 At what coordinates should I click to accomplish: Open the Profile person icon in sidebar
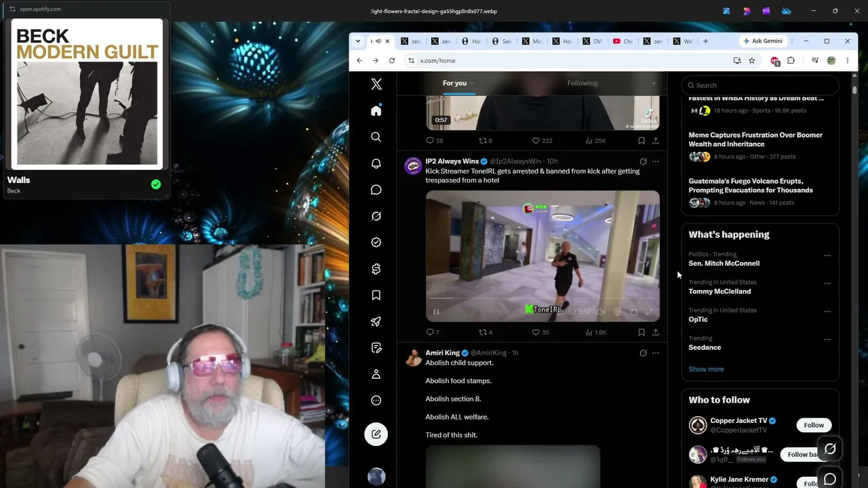(376, 374)
